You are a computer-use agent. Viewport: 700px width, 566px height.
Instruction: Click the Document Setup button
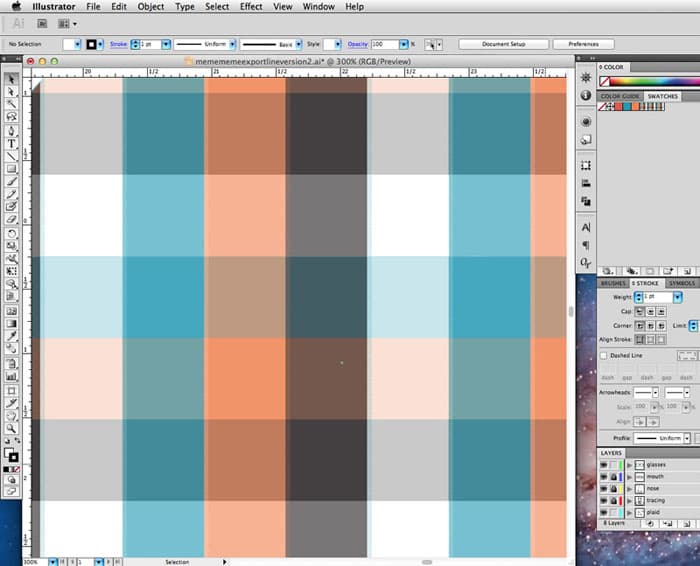click(x=504, y=44)
